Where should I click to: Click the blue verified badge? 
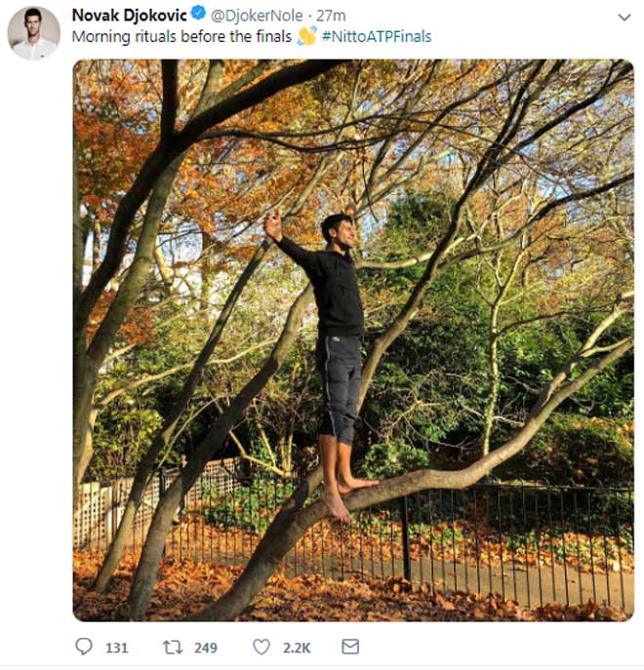198,14
